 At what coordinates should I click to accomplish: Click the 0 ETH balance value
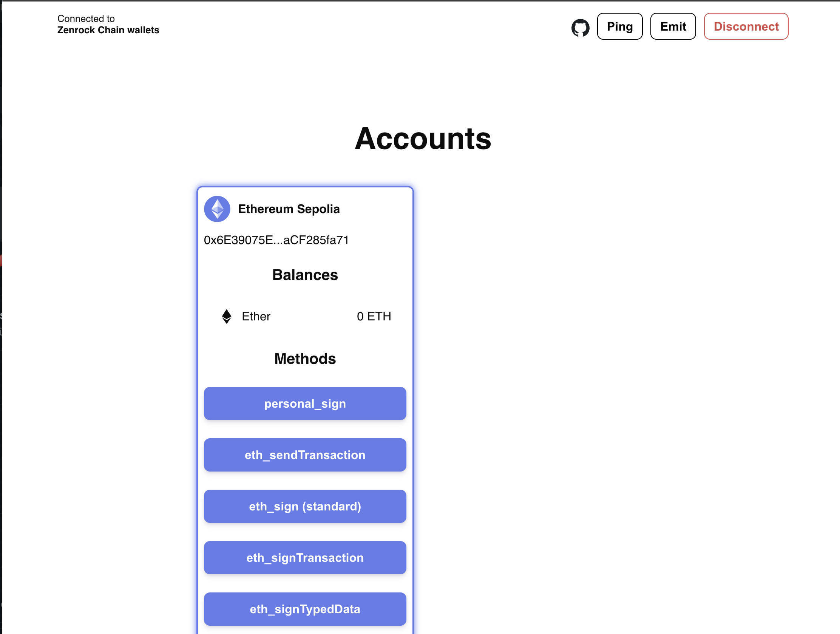point(374,316)
